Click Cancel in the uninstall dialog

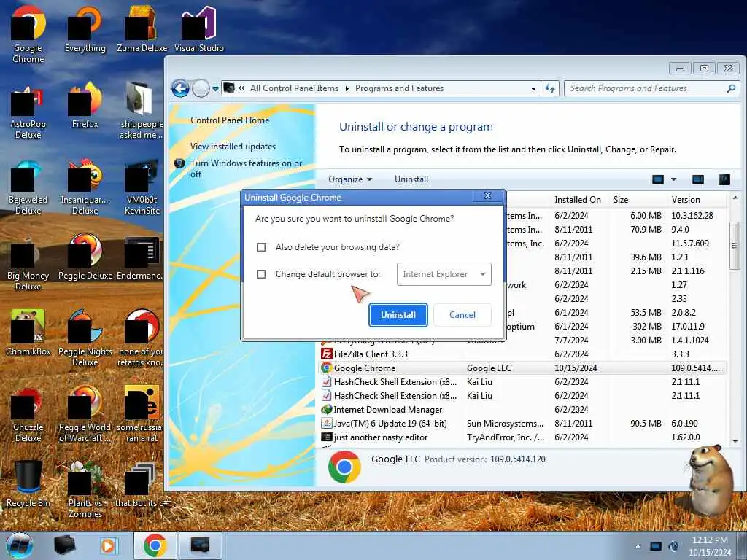(462, 315)
